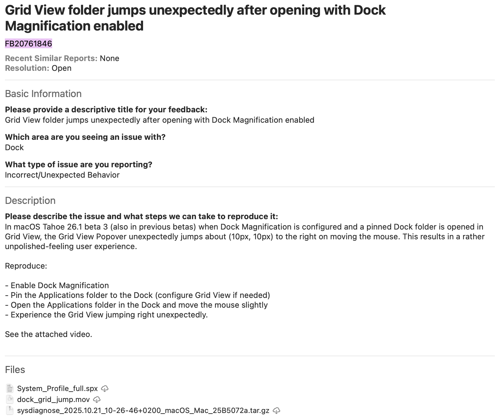The width and height of the screenshot is (504, 420).
Task: Click the Basic Information section header
Action: pyautogui.click(x=43, y=94)
